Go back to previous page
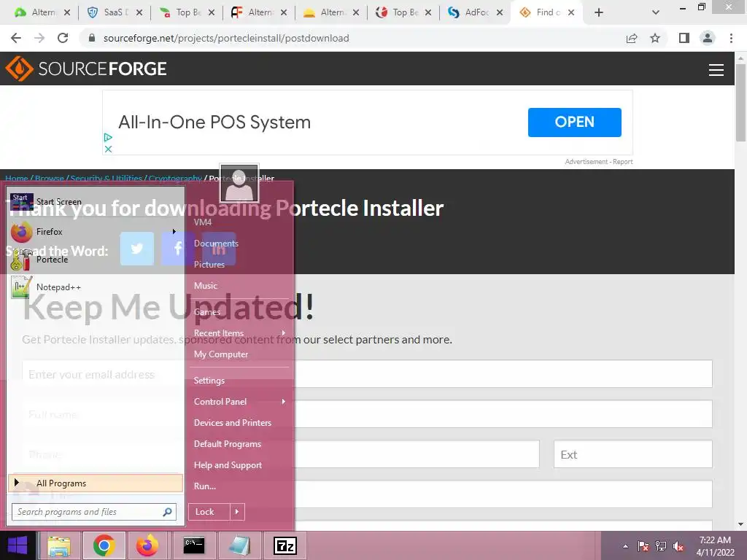The height and width of the screenshot is (560, 747). [x=16, y=38]
